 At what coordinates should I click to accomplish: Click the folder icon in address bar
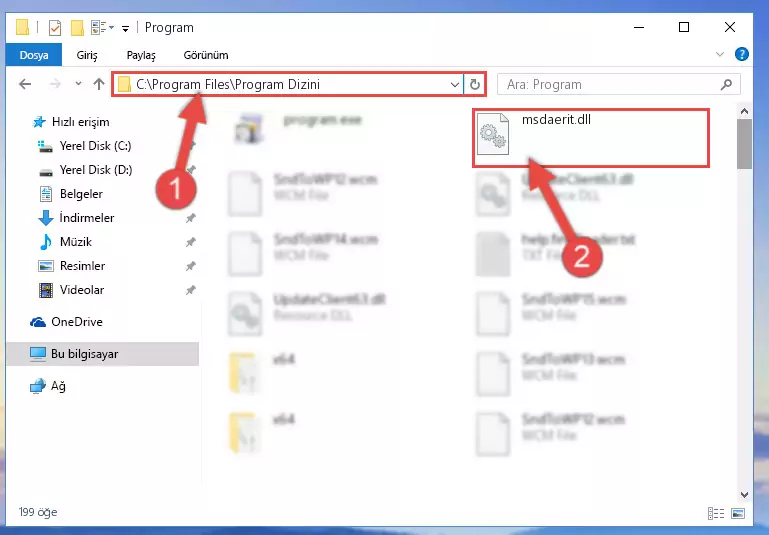[124, 85]
